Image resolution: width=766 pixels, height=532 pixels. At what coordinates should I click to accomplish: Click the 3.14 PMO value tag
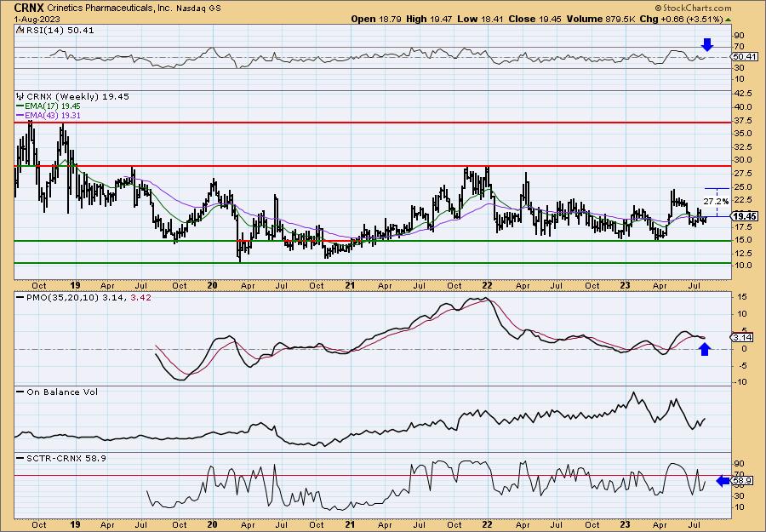point(743,338)
